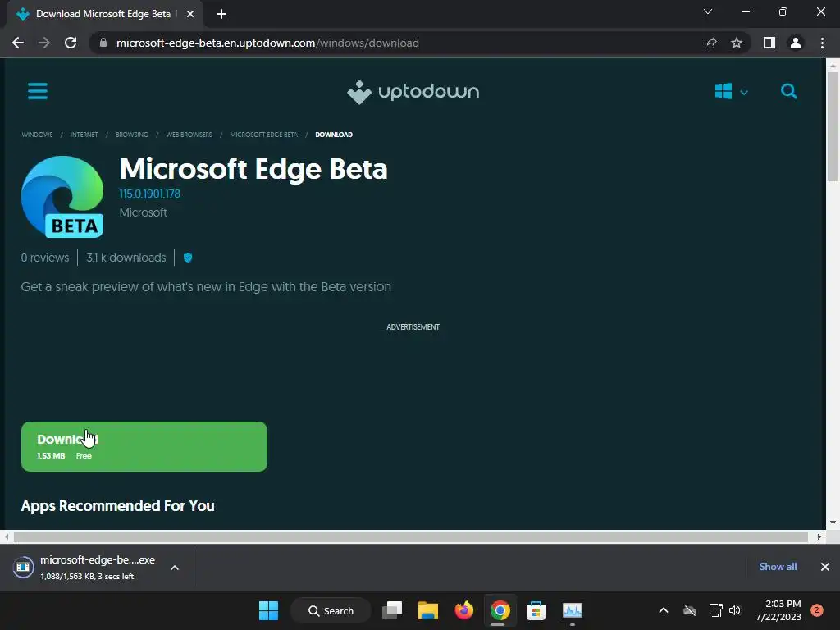Open the performance monitor taskbar app

(x=572, y=610)
